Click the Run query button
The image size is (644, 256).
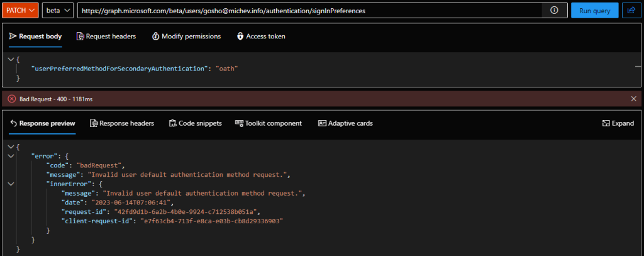pyautogui.click(x=594, y=11)
